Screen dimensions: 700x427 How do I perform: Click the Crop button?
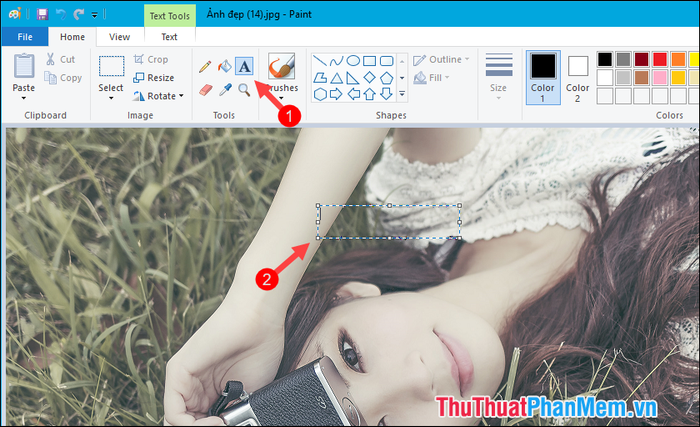[151, 59]
